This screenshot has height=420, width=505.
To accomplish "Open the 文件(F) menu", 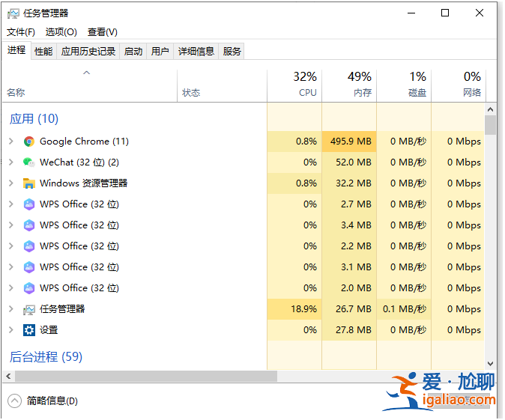I will (21, 32).
